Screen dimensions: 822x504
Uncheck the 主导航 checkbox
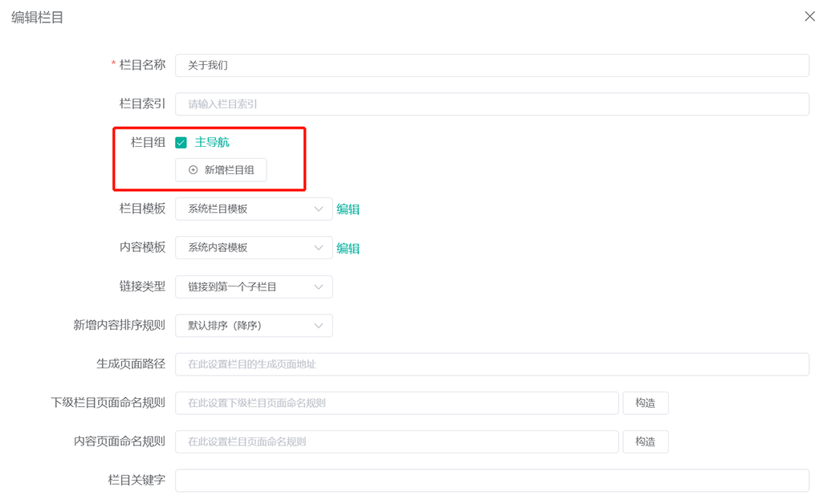[181, 143]
